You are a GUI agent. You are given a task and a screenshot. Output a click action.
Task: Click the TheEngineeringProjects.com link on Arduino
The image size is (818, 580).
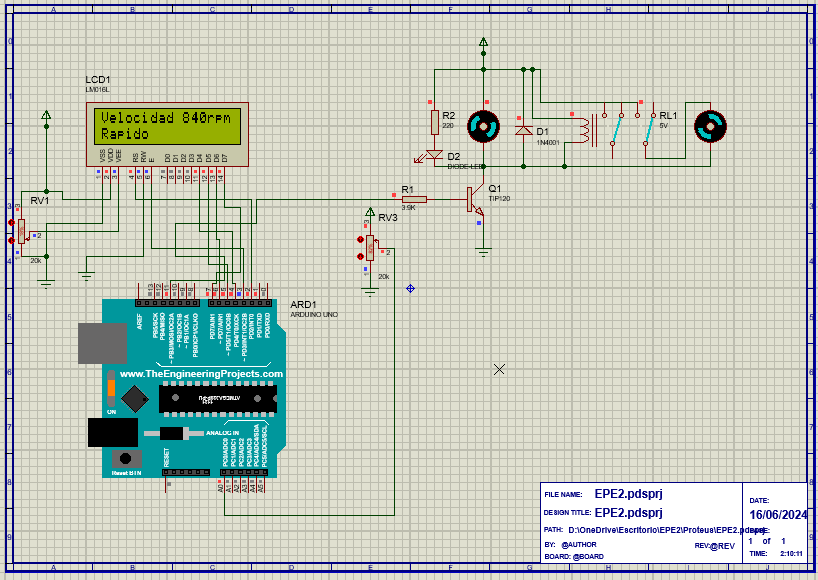200,373
